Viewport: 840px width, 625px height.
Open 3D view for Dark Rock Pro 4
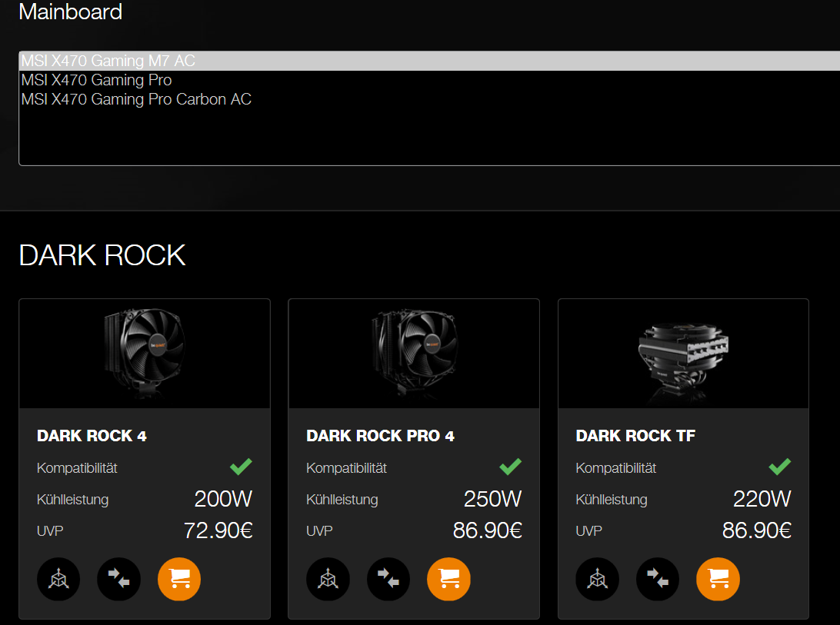pos(328,579)
